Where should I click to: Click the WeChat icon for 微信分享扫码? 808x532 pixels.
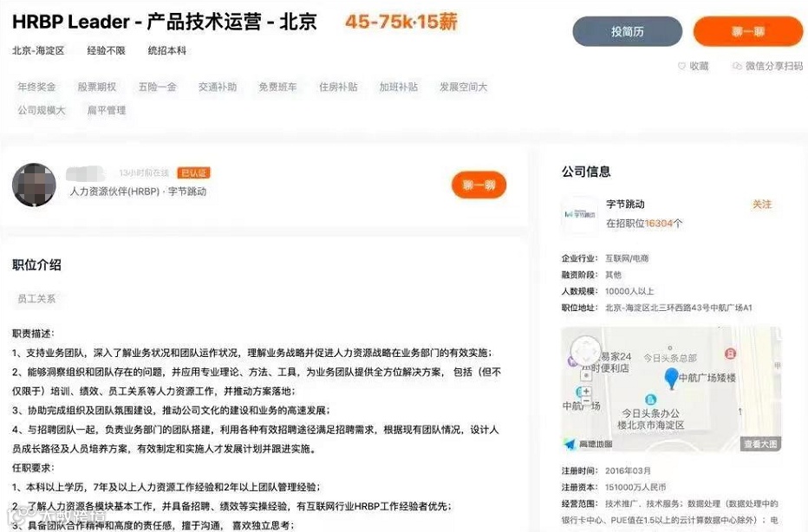pos(738,66)
